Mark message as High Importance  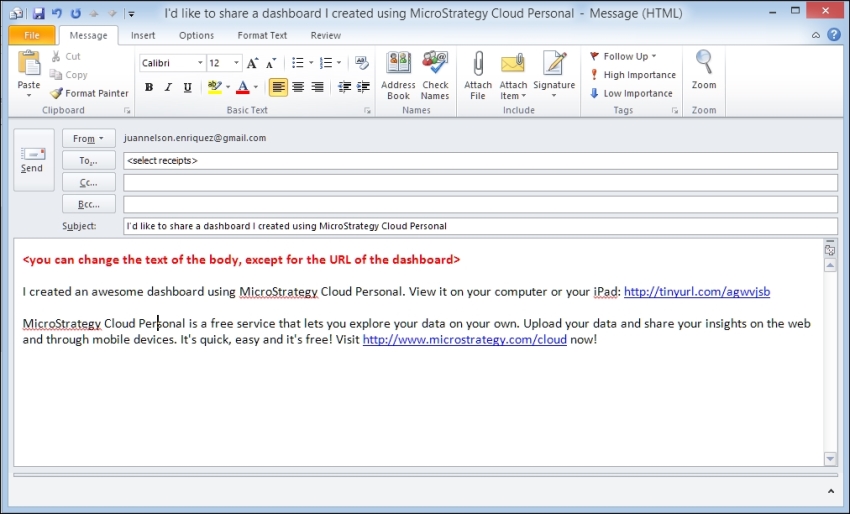point(633,75)
